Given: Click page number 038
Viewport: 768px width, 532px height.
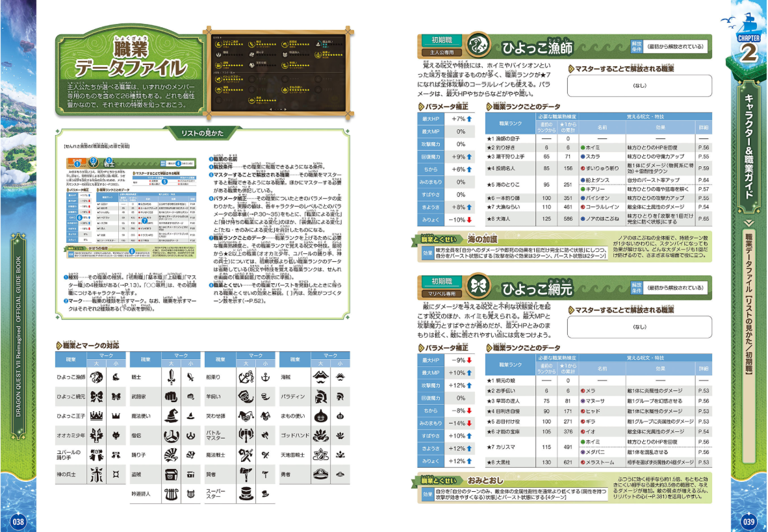Looking at the screenshot, I should point(18,521).
